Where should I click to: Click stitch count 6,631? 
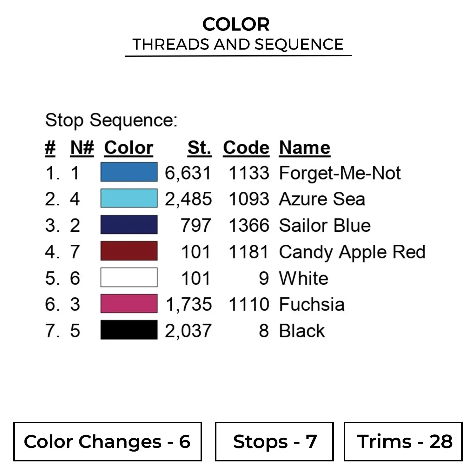click(x=188, y=173)
